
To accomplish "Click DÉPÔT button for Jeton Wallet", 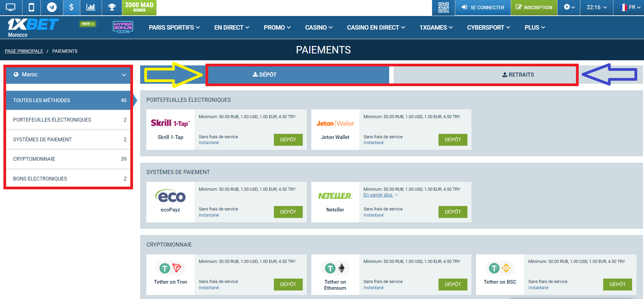I will pos(453,140).
